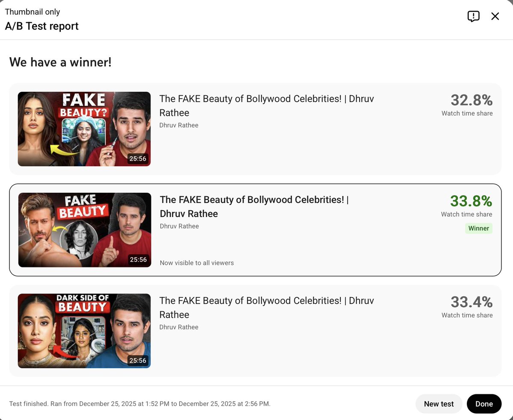Click the green Winner badge
The height and width of the screenshot is (420, 513).
pyautogui.click(x=479, y=228)
